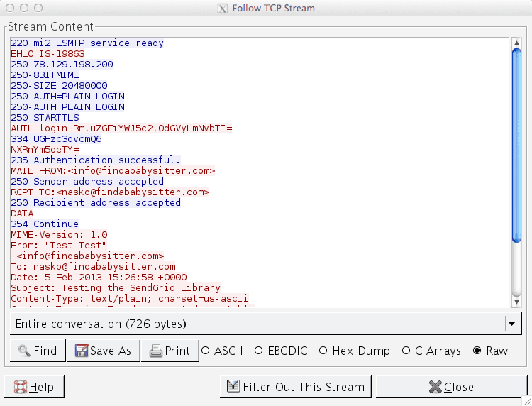Select the Hex Dump radio option
The width and height of the screenshot is (532, 406).
[354, 351]
